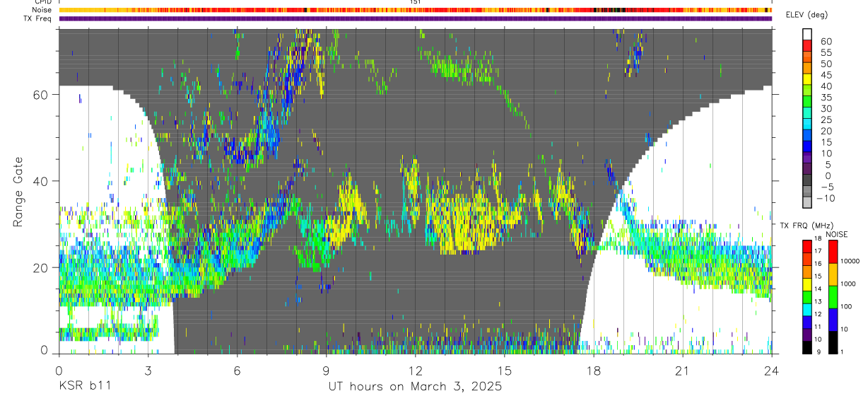Select the KSR b11 radar beam label

84,387
